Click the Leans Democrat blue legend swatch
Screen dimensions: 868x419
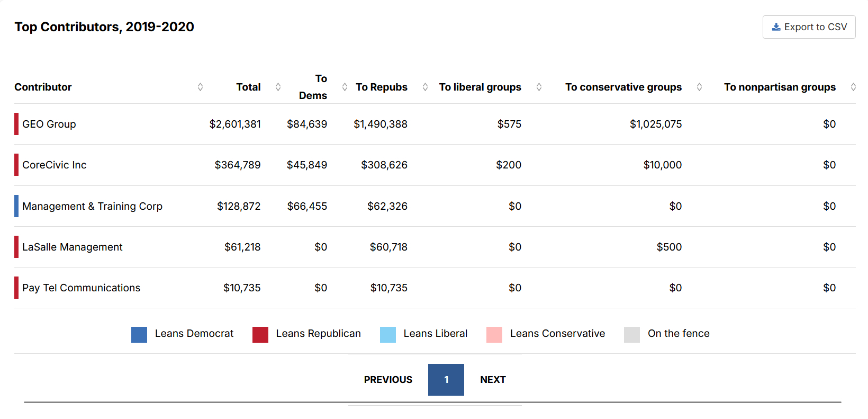139,334
